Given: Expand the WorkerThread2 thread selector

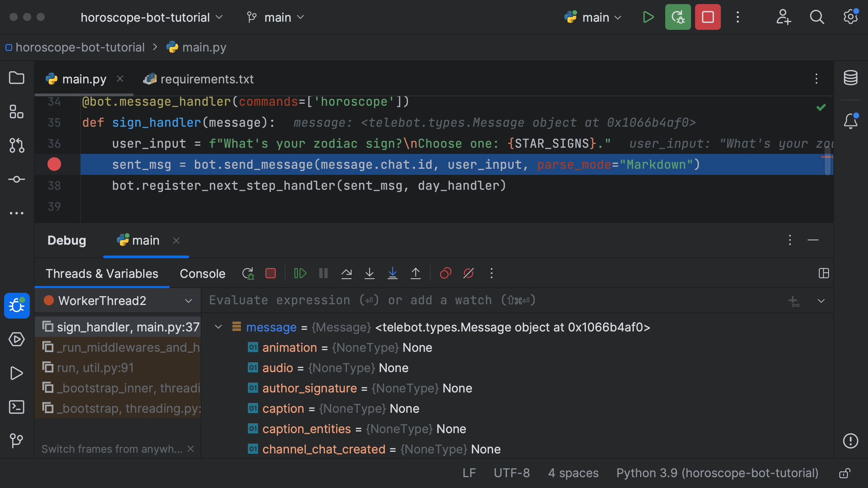Looking at the screenshot, I should (189, 301).
